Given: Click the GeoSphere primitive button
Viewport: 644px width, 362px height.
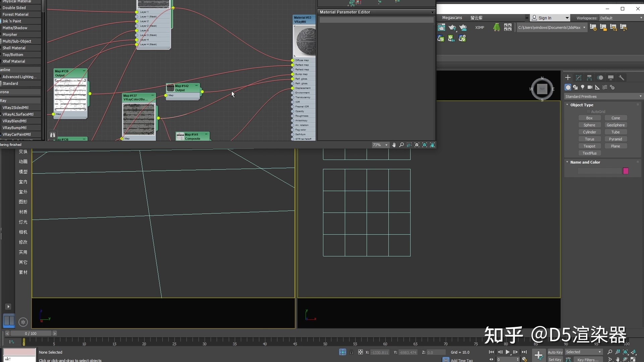Looking at the screenshot, I should 615,125.
